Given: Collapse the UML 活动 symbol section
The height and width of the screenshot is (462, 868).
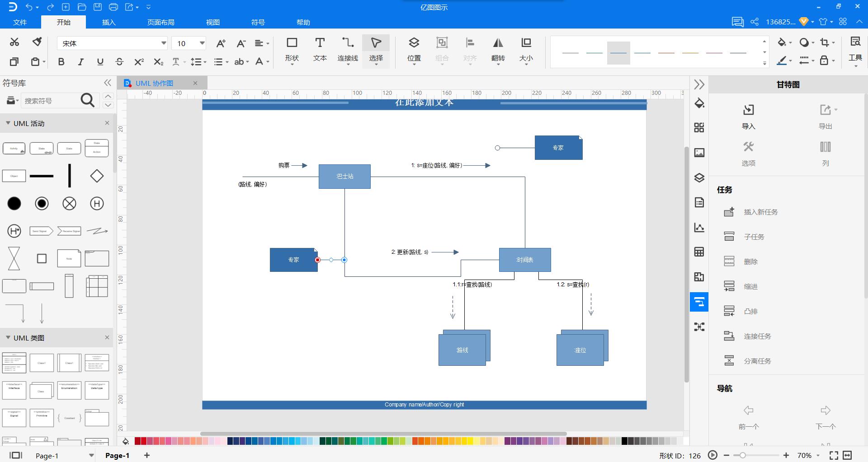Looking at the screenshot, I should tap(8, 123).
